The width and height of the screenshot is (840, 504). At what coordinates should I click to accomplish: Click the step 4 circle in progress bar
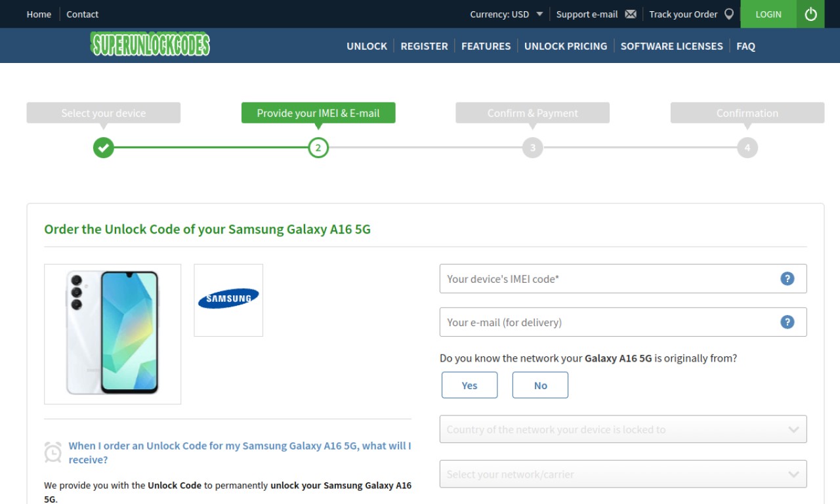(x=747, y=148)
